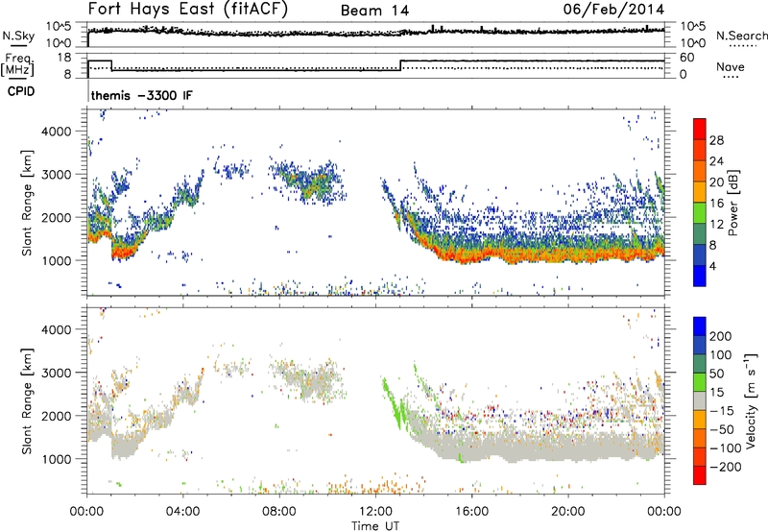The image size is (768, 532).
Task: Click the 200 label on Velocity colorbar
Action: (x=721, y=336)
